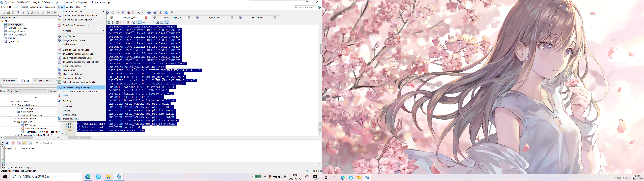Click the Save file toolbar icon
The height and width of the screenshot is (181, 644).
[13, 13]
